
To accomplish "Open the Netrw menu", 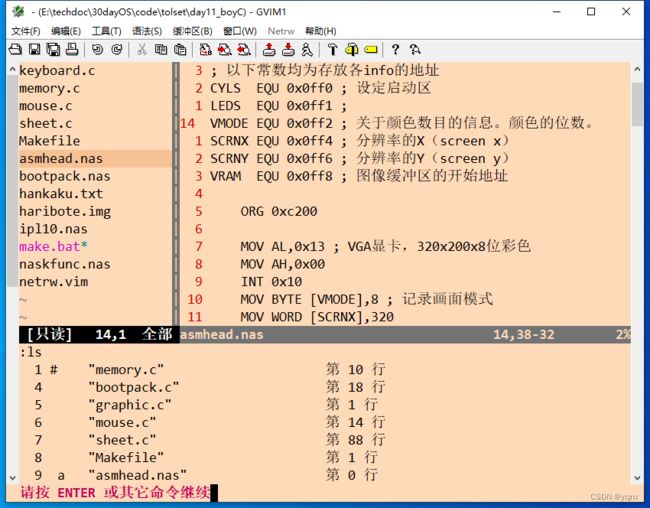I will tap(281, 31).
